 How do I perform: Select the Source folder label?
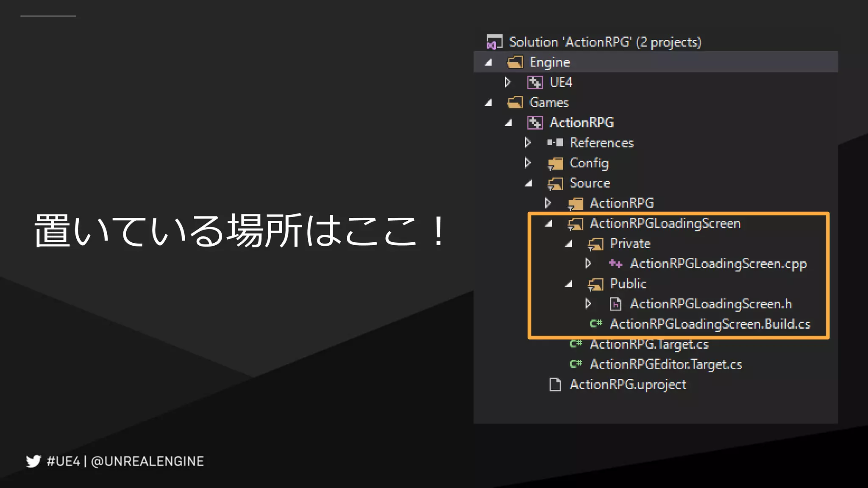(590, 183)
